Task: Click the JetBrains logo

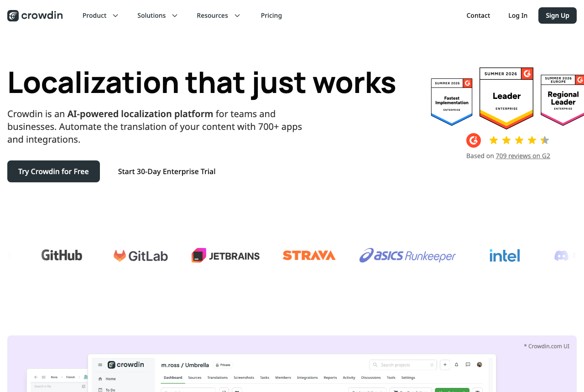Action: tap(225, 255)
